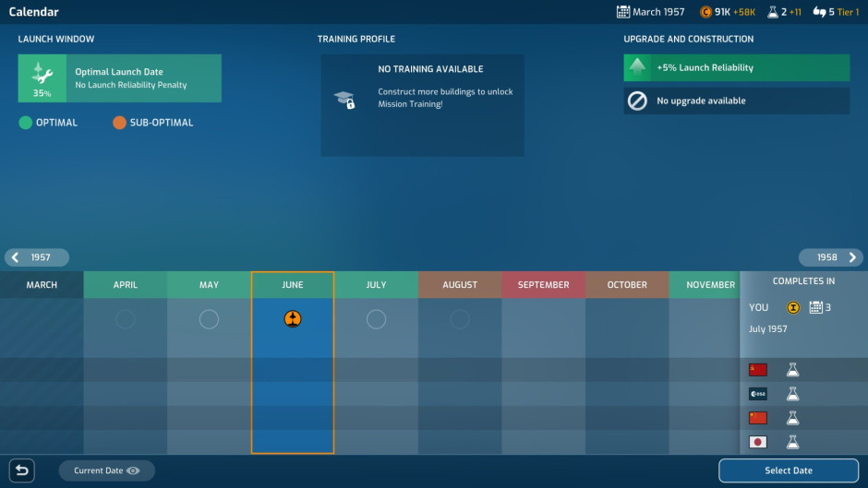Click the UPGRADE AND CONSTRUCTION heading

pos(688,40)
